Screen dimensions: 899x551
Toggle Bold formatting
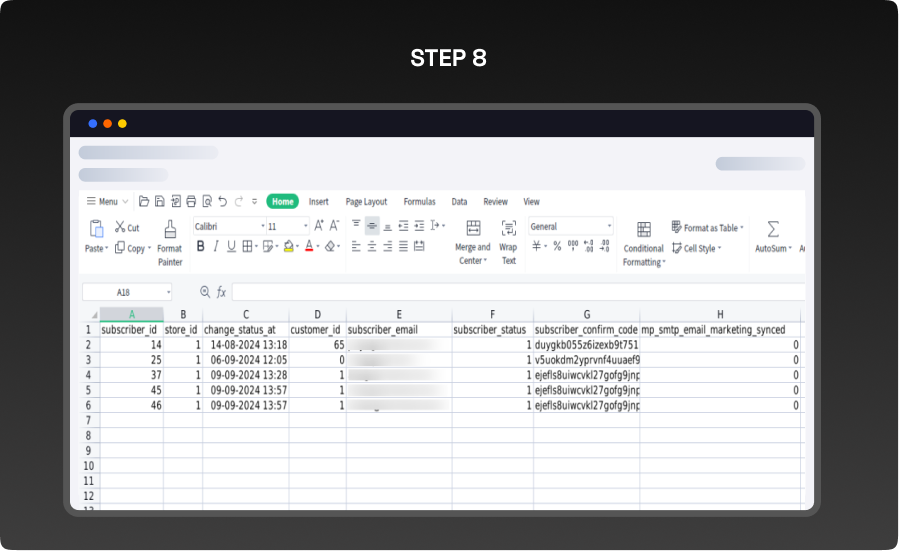coord(200,247)
